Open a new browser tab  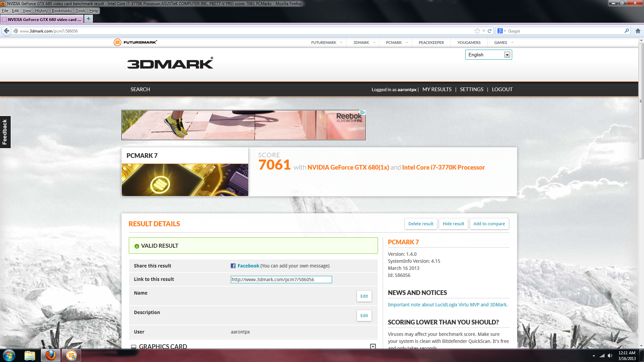pyautogui.click(x=89, y=19)
